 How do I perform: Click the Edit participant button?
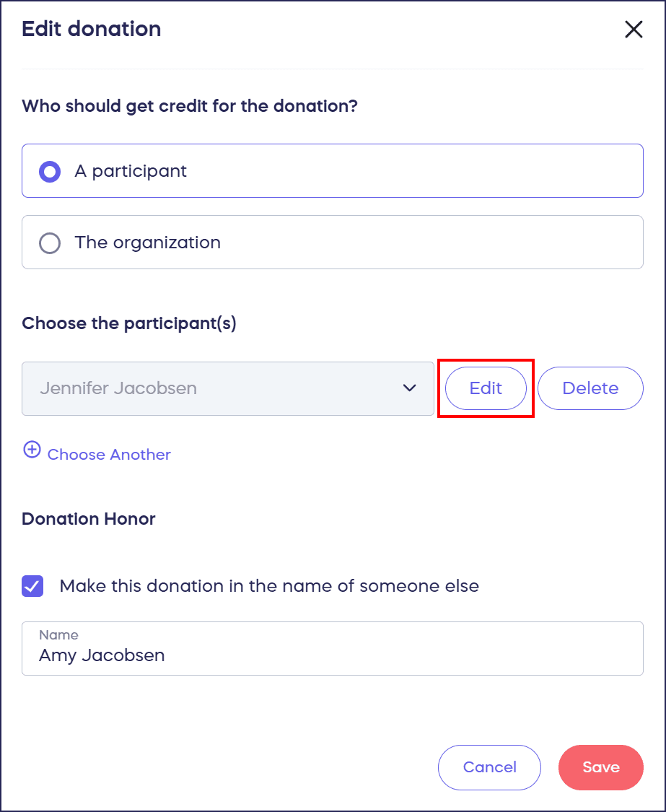[x=486, y=388]
